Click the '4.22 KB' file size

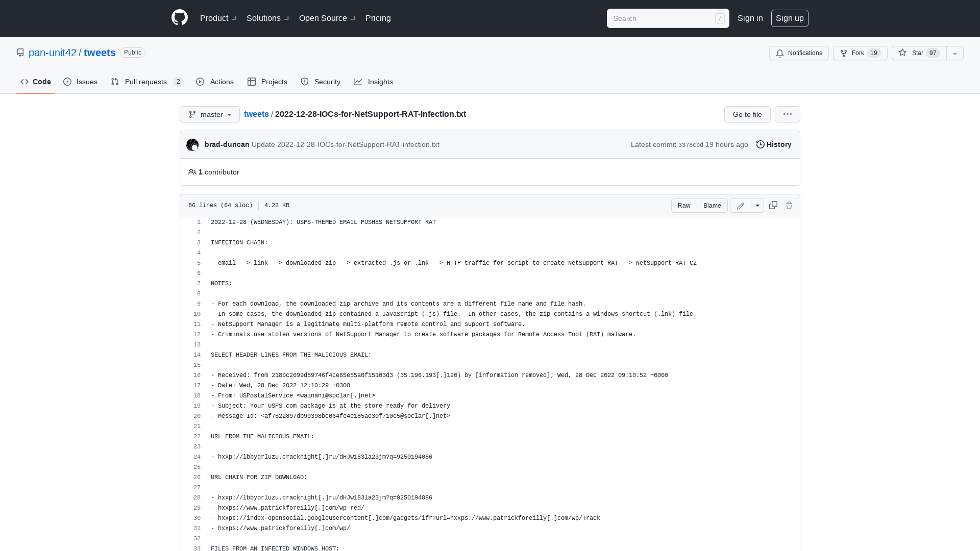(x=277, y=205)
